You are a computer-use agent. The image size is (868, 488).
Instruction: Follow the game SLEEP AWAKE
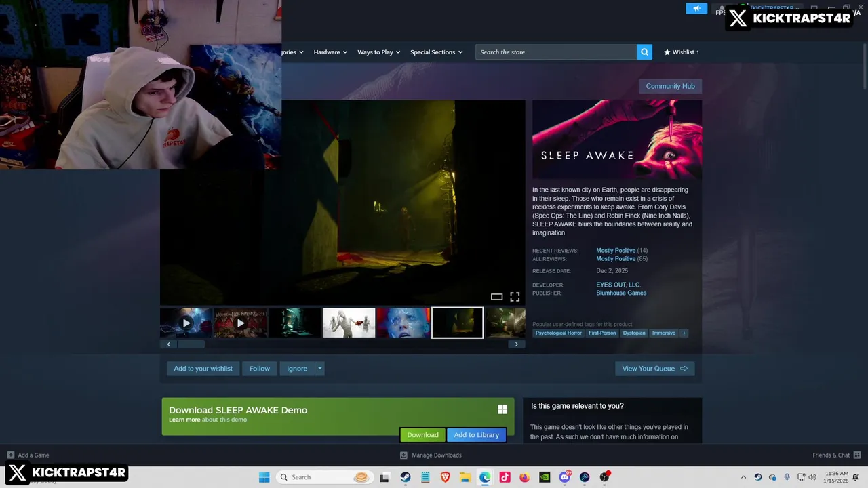point(259,369)
